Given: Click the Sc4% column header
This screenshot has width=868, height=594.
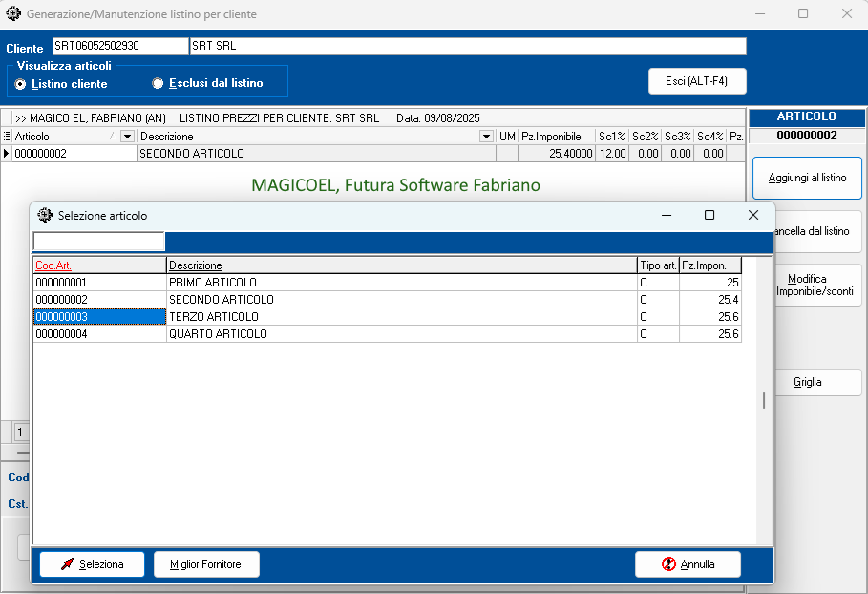Looking at the screenshot, I should pyautogui.click(x=710, y=137).
